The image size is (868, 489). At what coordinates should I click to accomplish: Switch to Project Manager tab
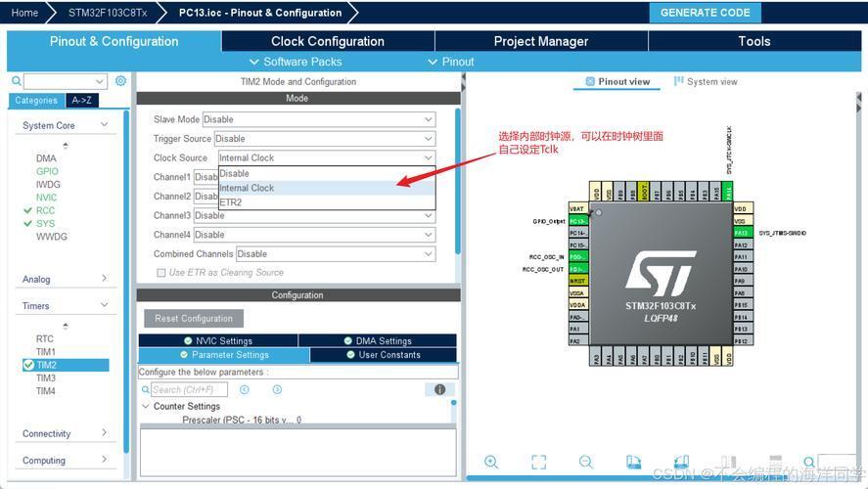(x=541, y=41)
